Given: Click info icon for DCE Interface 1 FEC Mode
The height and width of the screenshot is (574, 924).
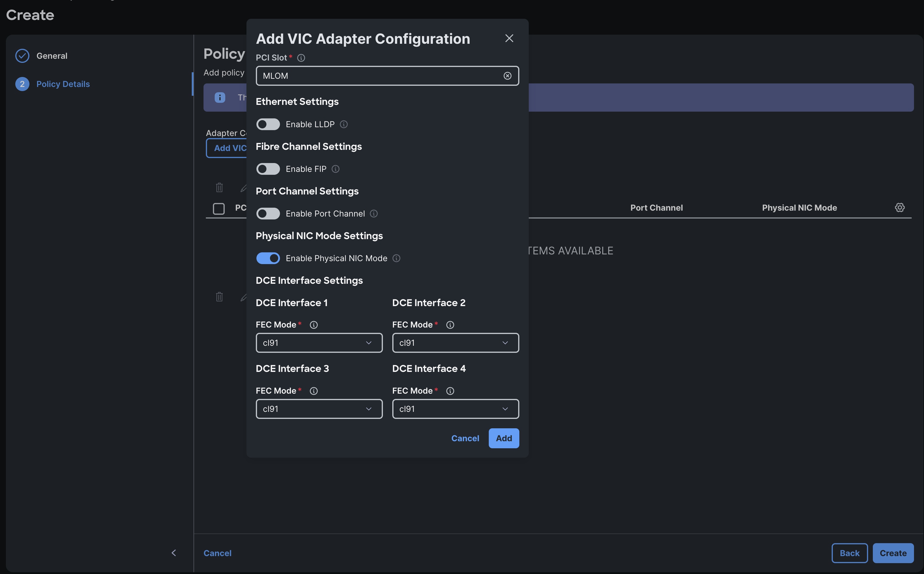Looking at the screenshot, I should point(313,325).
